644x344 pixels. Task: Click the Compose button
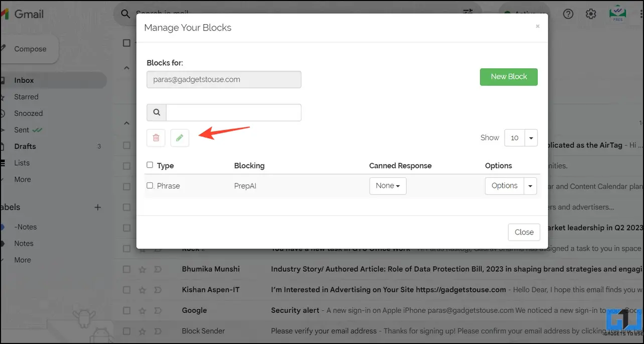click(x=29, y=49)
